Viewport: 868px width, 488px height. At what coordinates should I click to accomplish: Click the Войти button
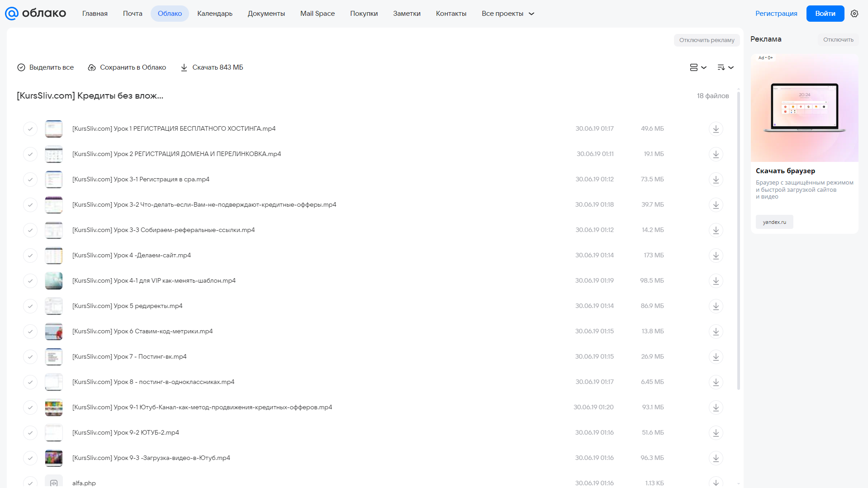[825, 14]
